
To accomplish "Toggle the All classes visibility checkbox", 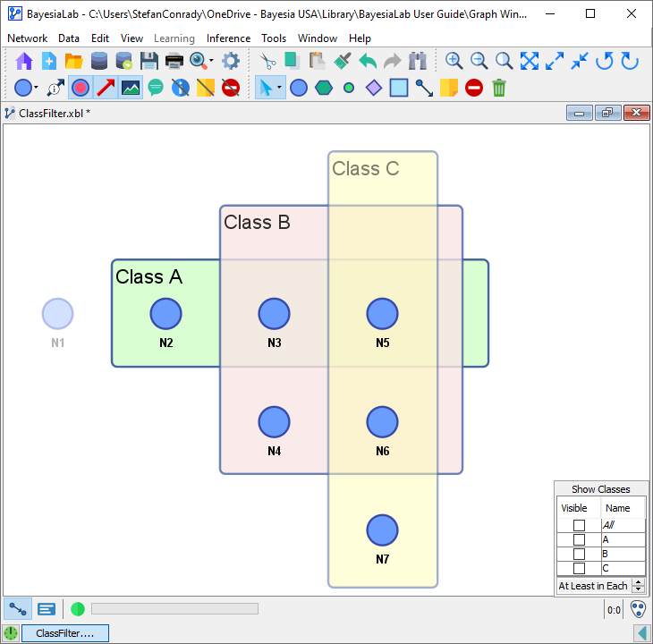I will point(579,526).
